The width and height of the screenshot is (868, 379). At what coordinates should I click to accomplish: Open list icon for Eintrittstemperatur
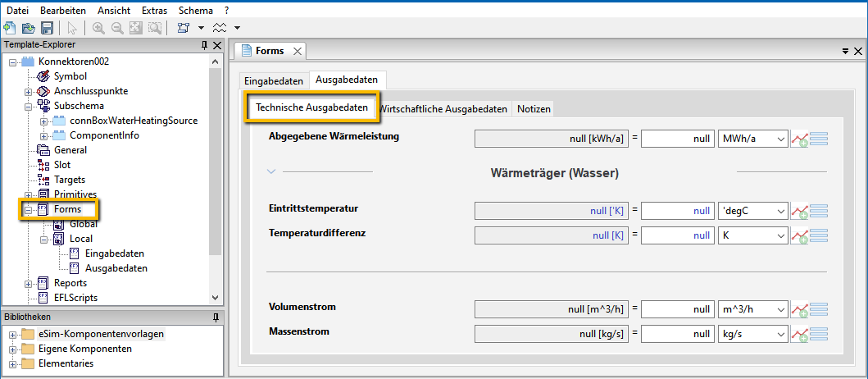pyautogui.click(x=818, y=211)
